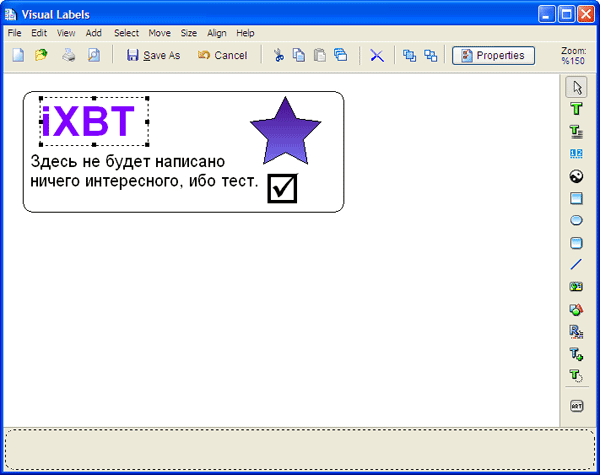Select the clipart shapes tool
600x475 pixels.
click(576, 309)
